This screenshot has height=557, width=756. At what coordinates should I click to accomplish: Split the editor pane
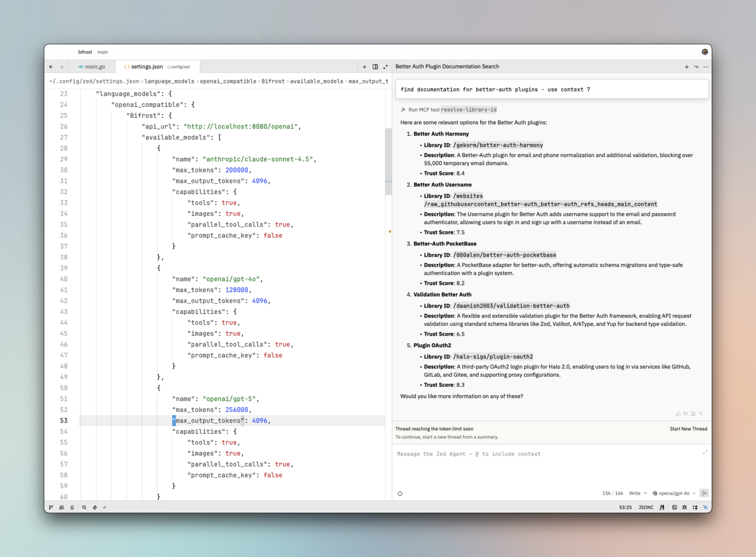point(375,67)
